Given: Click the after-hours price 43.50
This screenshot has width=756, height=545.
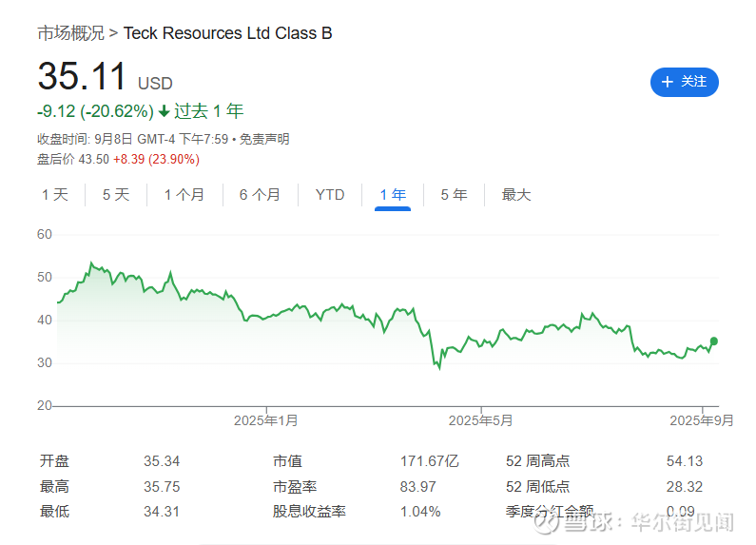Looking at the screenshot, I should [x=94, y=160].
